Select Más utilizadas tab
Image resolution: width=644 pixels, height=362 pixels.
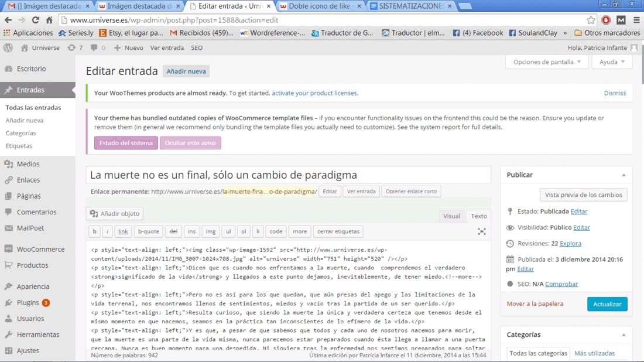594,353
